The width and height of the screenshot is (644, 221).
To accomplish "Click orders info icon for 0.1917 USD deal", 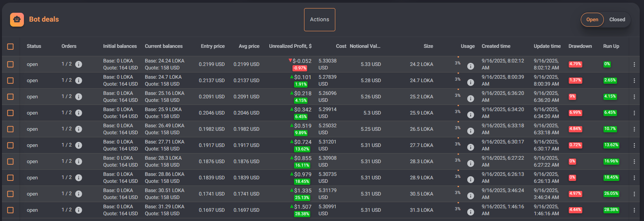I will coord(79,145).
